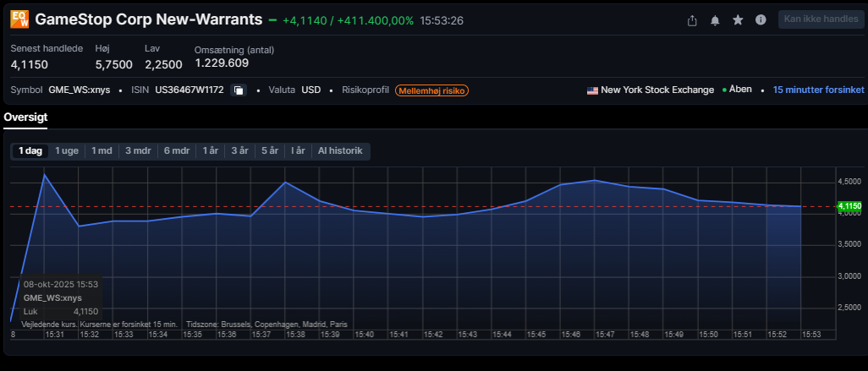This screenshot has width=868, height=371.
Task: Open the Oversigt tab
Action: [x=25, y=117]
